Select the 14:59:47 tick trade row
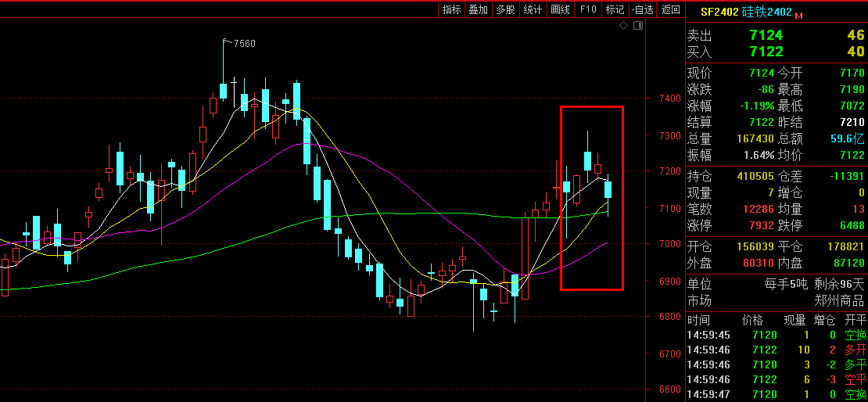This screenshot has width=868, height=402. 776,394
